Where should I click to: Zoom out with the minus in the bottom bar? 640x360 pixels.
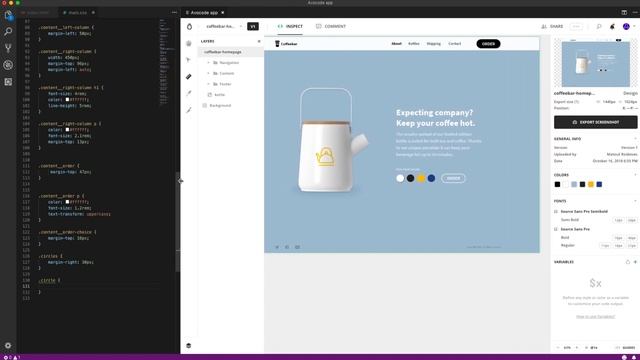(558, 347)
